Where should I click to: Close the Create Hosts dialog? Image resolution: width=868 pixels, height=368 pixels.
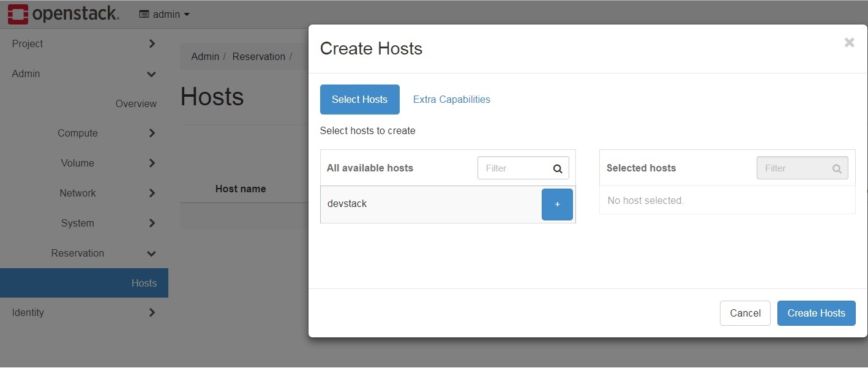pyautogui.click(x=849, y=42)
